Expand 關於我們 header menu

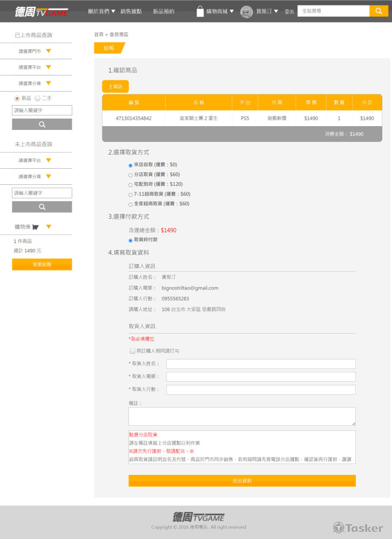click(101, 11)
